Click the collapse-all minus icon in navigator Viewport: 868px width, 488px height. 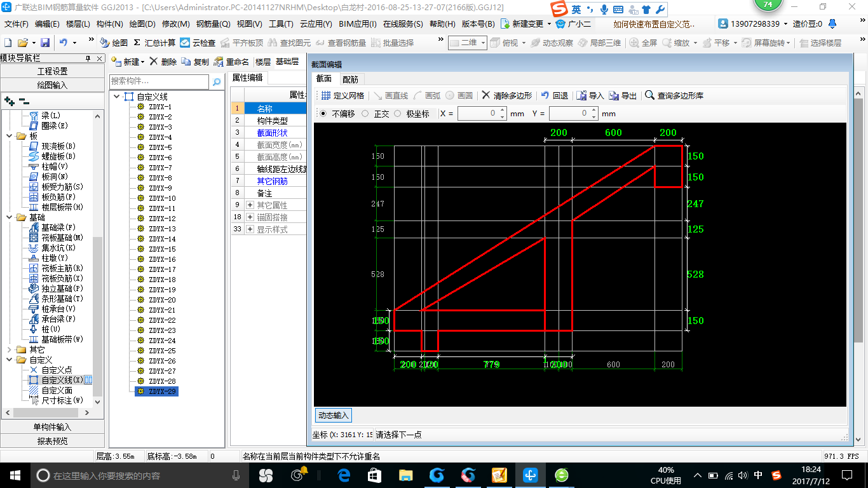point(24,100)
